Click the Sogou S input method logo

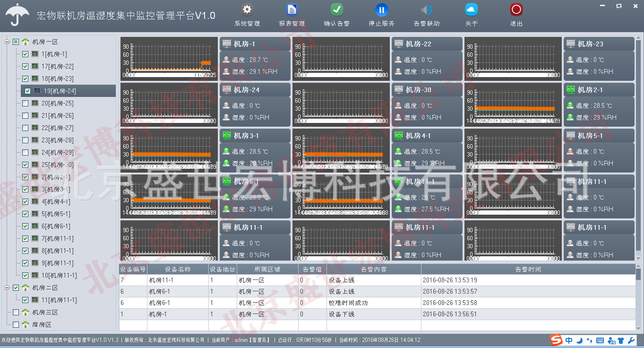point(557,340)
